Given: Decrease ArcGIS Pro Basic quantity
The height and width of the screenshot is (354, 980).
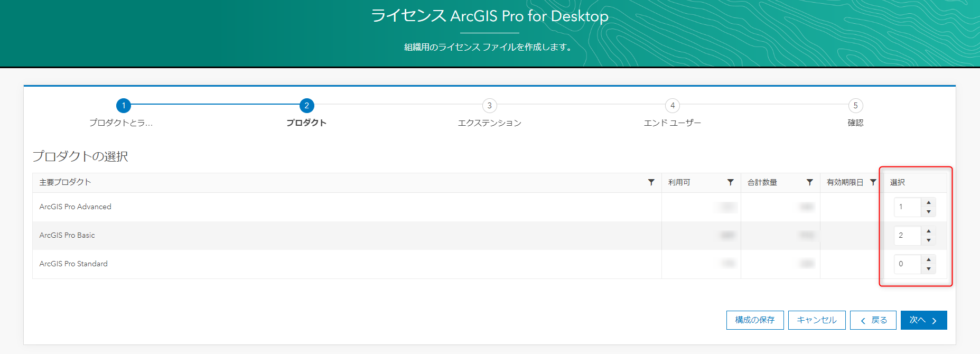Looking at the screenshot, I should click(x=929, y=240).
